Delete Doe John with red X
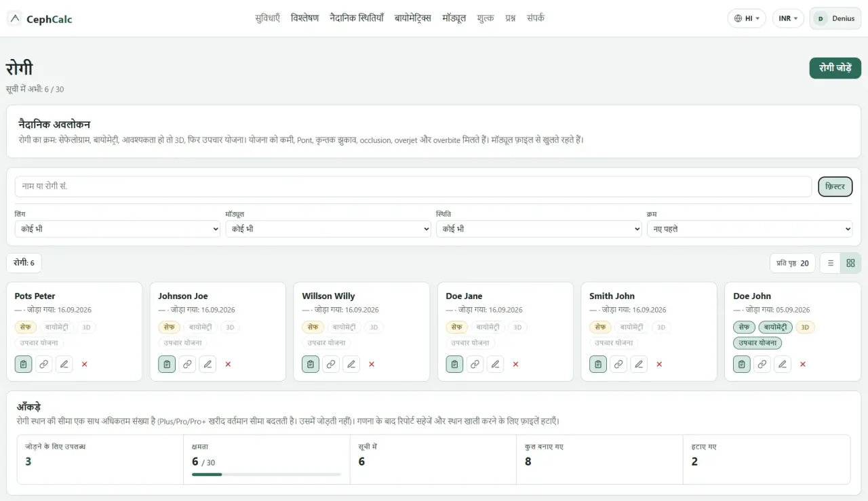Image resolution: width=868 pixels, height=501 pixels. pyautogui.click(x=804, y=364)
